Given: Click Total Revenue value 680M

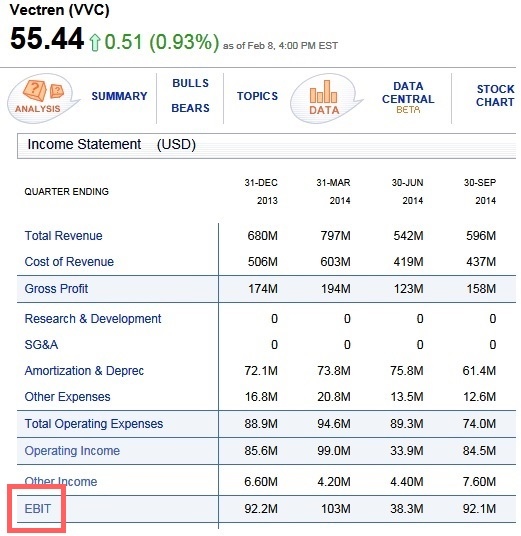Looking at the screenshot, I should 263,236.
